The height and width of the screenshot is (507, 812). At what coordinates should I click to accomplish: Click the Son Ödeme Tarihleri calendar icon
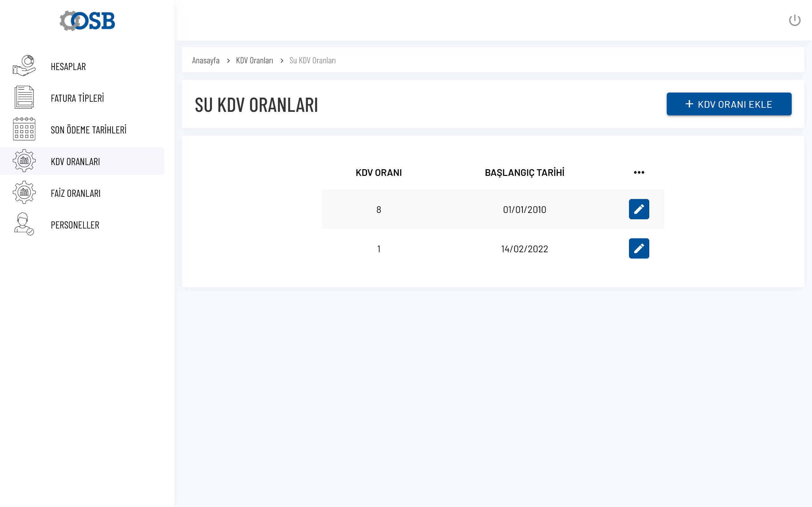[x=24, y=129]
